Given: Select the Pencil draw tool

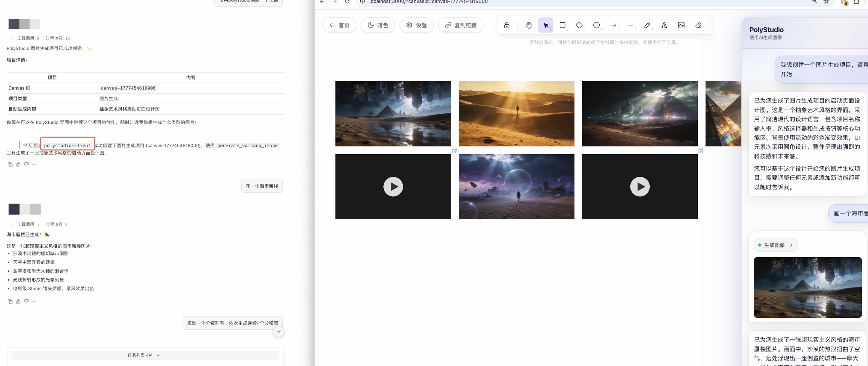Looking at the screenshot, I should pos(647,25).
